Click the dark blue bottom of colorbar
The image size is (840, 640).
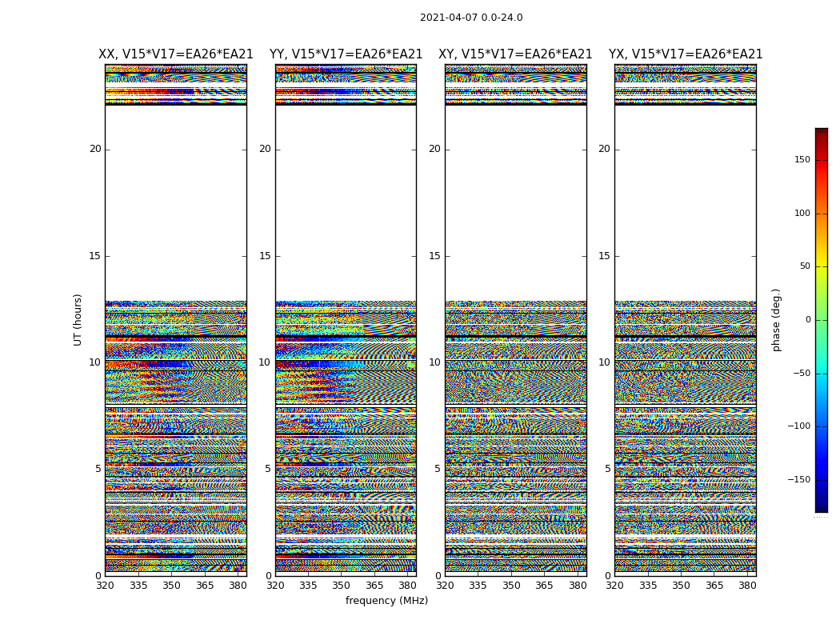[821, 507]
